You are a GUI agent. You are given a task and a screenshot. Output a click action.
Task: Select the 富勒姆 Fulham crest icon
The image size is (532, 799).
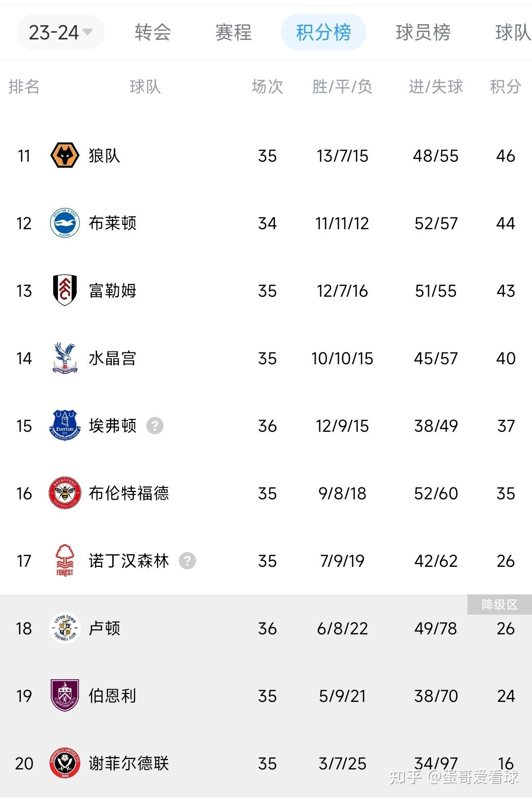(x=65, y=291)
